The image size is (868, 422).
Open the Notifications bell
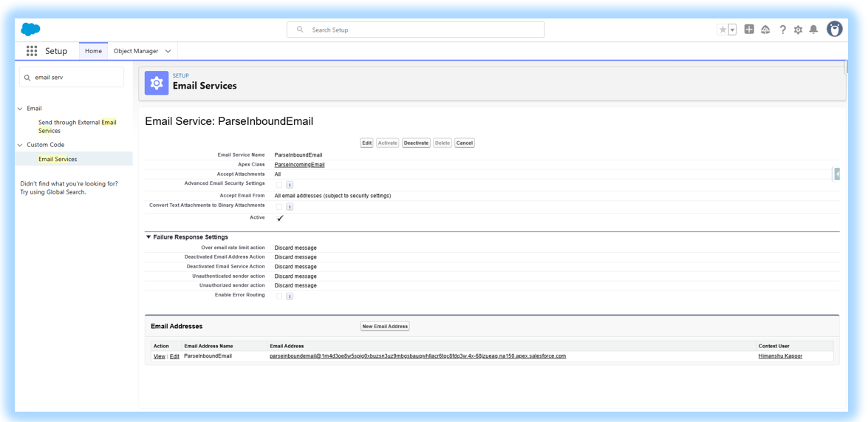click(x=813, y=30)
